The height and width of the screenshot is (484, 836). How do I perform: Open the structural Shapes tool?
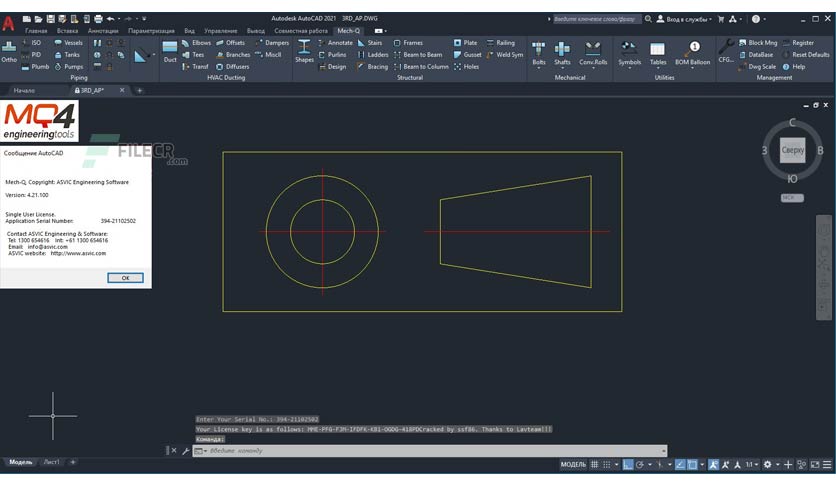point(304,52)
